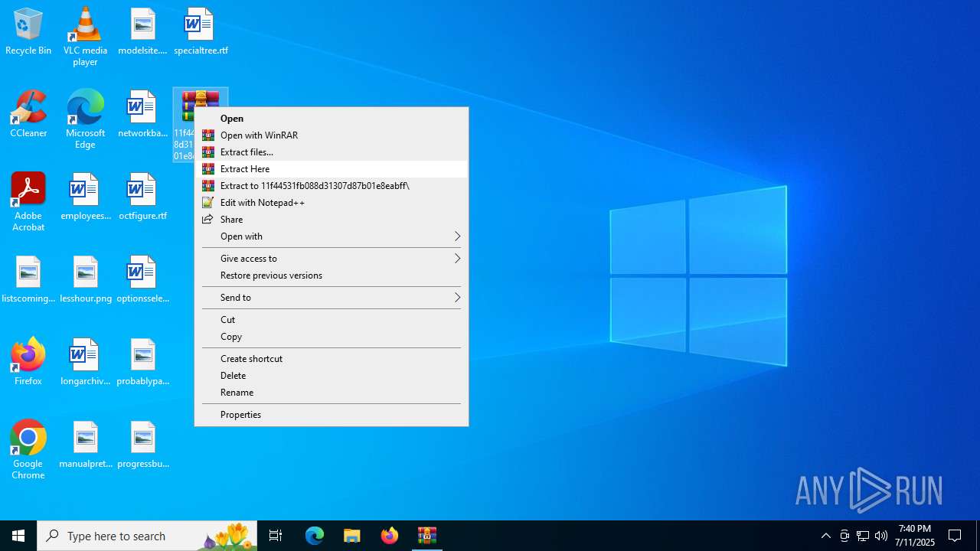Select probablypa... image file icon
Screen dimensions: 980x551
click(142, 363)
